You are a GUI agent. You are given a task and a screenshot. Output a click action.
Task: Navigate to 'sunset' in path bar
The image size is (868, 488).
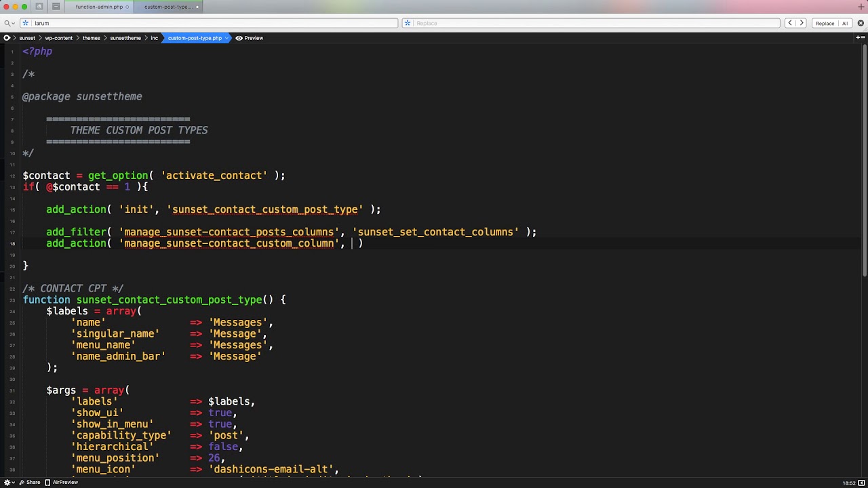[x=27, y=38]
